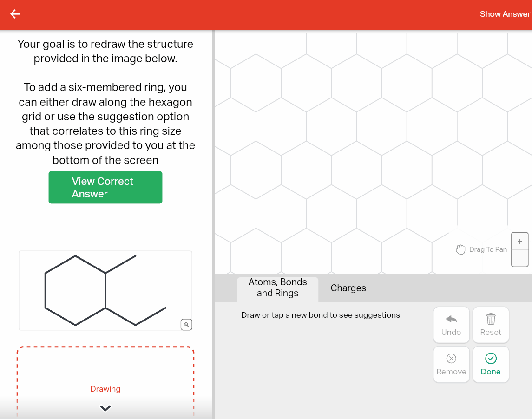
Task: Click the Undo arrow icon
Action: [x=451, y=319]
